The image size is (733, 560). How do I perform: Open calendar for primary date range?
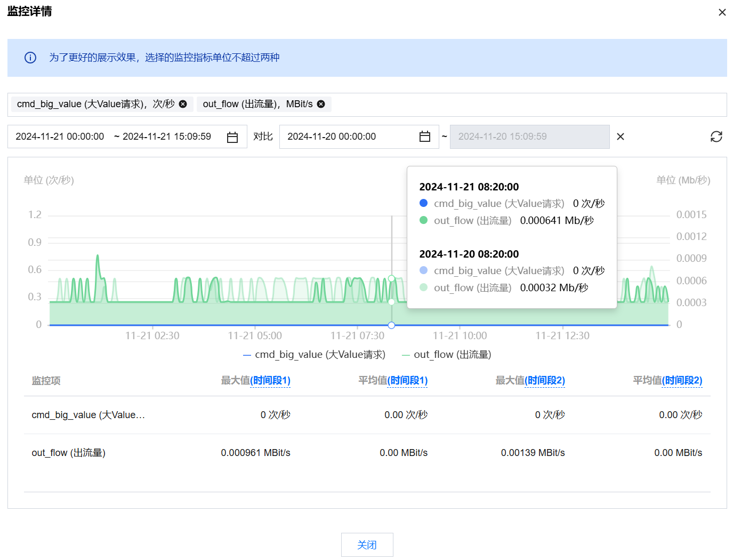click(232, 137)
